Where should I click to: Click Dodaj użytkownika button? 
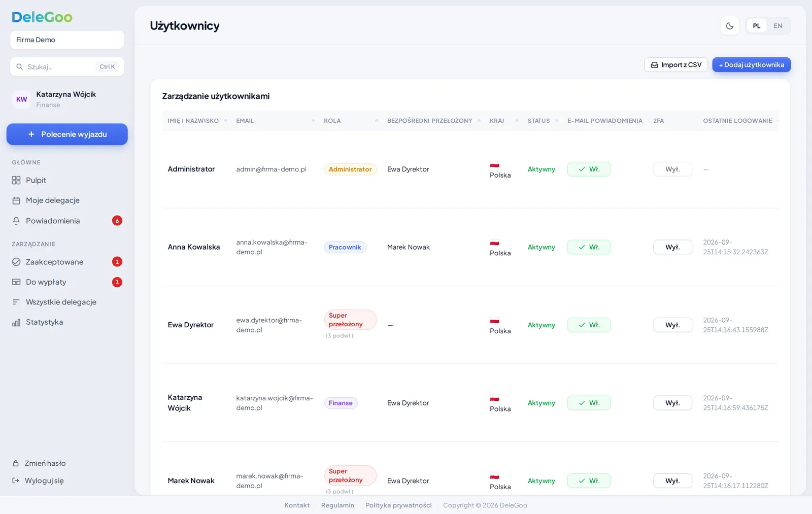[751, 65]
